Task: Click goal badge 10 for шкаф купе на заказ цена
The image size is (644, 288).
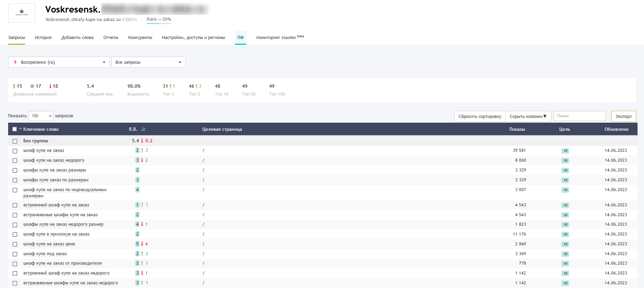Action: point(565,244)
